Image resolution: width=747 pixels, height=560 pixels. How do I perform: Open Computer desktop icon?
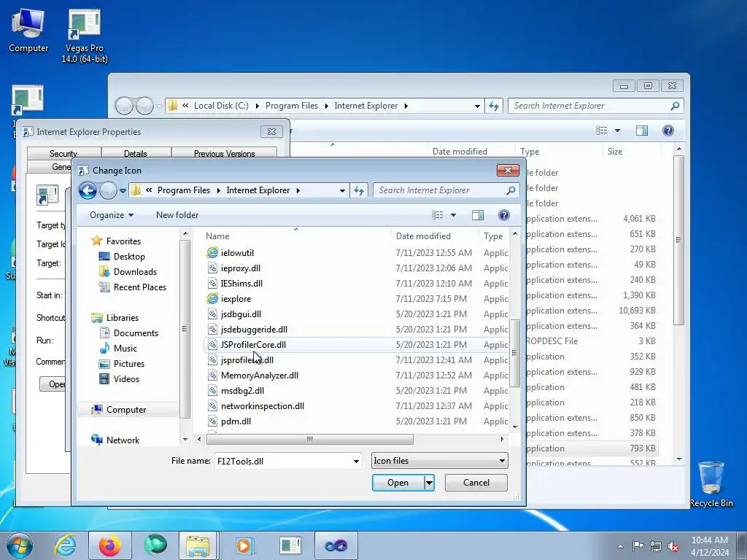coord(28,31)
